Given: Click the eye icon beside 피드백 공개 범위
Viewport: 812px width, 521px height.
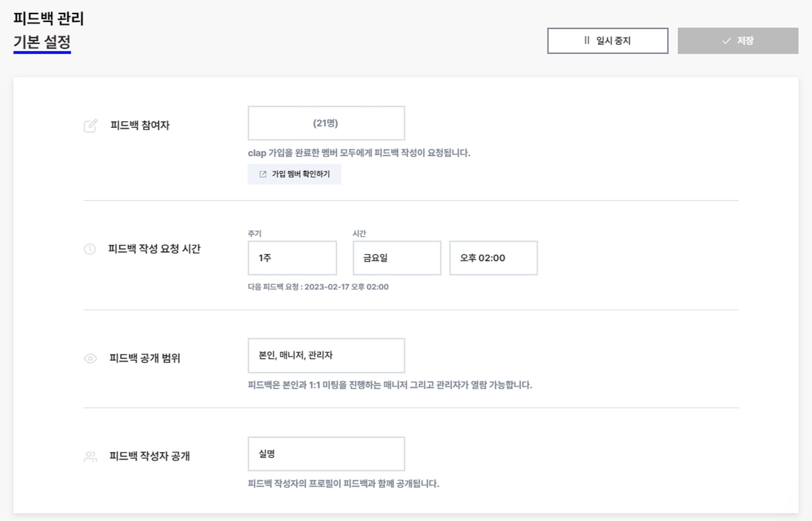Looking at the screenshot, I should coord(90,358).
